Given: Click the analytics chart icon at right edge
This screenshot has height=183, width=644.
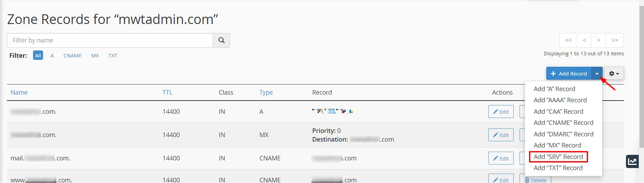Looking at the screenshot, I should pyautogui.click(x=632, y=161).
